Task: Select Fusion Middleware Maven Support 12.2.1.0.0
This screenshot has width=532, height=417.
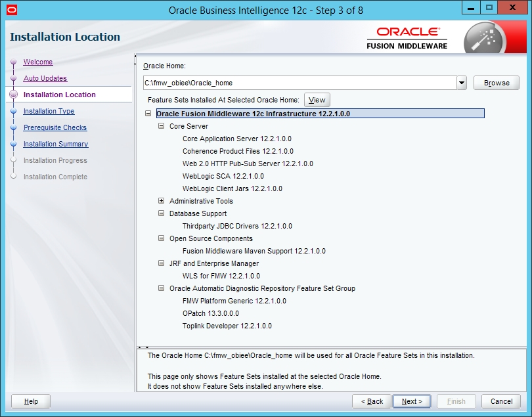Action: tap(254, 251)
